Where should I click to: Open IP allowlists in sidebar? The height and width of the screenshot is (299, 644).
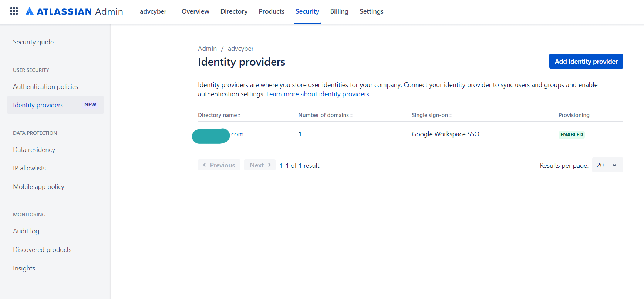click(29, 168)
